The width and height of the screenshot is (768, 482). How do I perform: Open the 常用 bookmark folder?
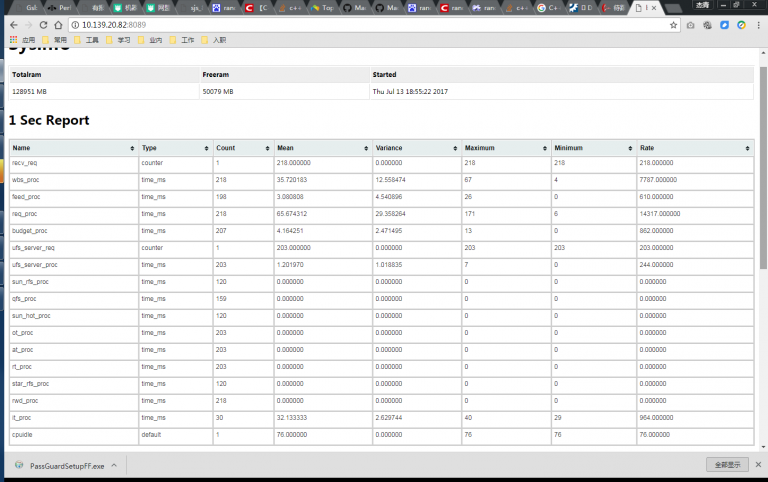(x=55, y=40)
